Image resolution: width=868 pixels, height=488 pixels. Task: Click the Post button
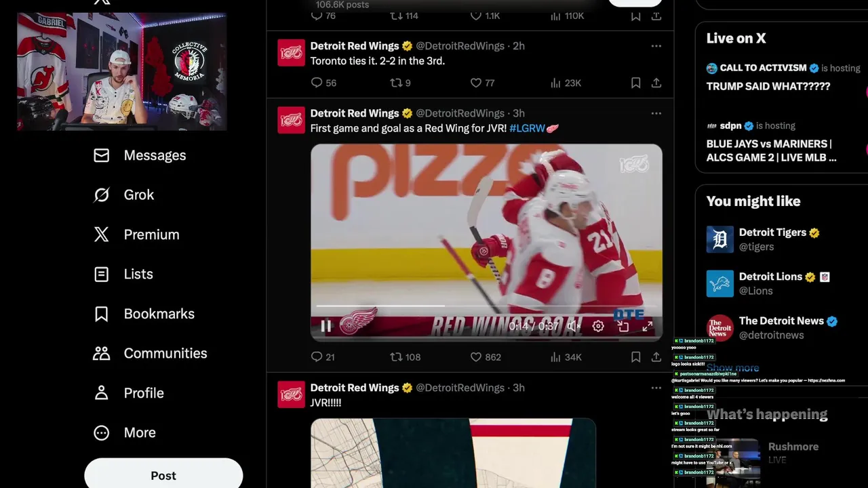click(x=163, y=474)
